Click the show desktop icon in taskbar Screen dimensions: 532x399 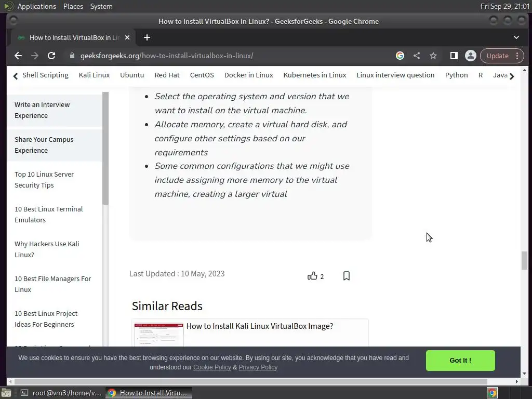tap(6, 393)
